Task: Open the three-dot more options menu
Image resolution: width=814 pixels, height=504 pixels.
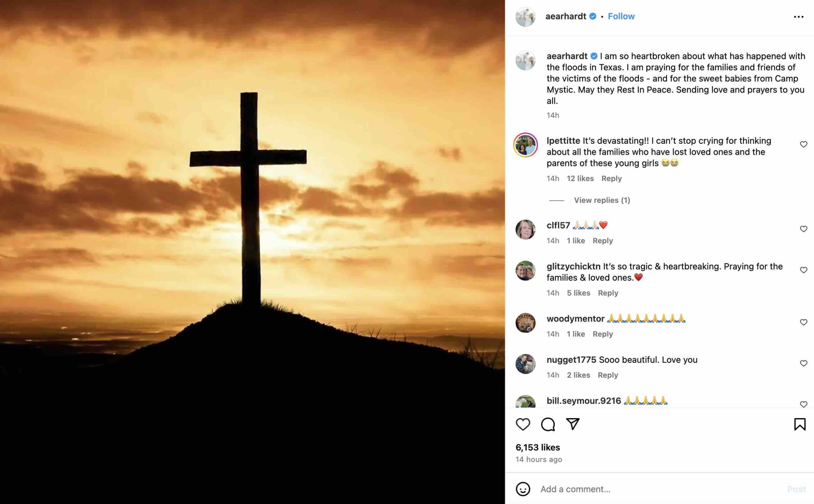Action: (x=798, y=17)
